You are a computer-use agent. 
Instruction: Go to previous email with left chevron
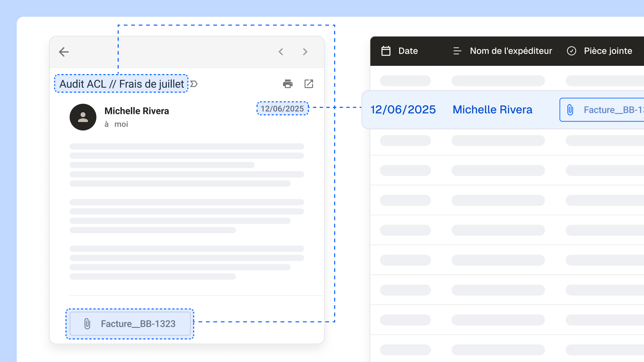point(281,52)
